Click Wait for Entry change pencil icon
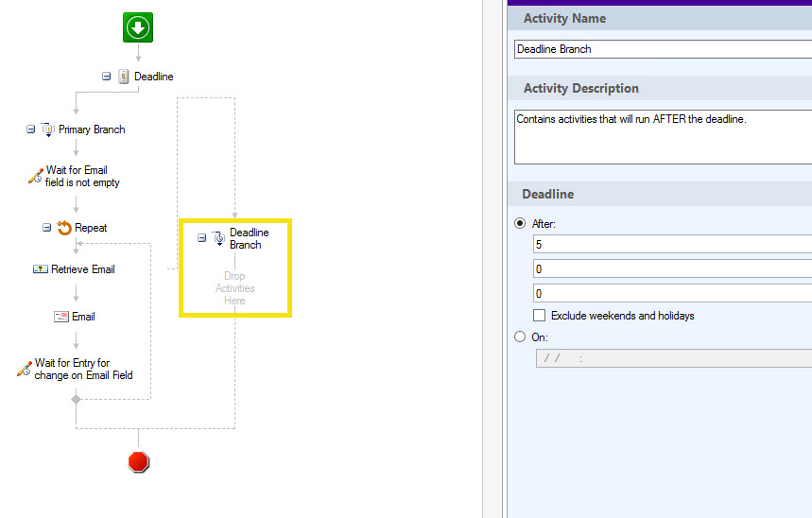The image size is (812, 518). click(x=25, y=369)
